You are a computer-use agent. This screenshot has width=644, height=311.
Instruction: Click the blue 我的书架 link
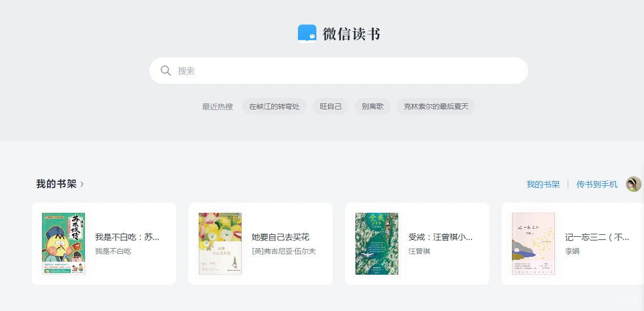543,184
